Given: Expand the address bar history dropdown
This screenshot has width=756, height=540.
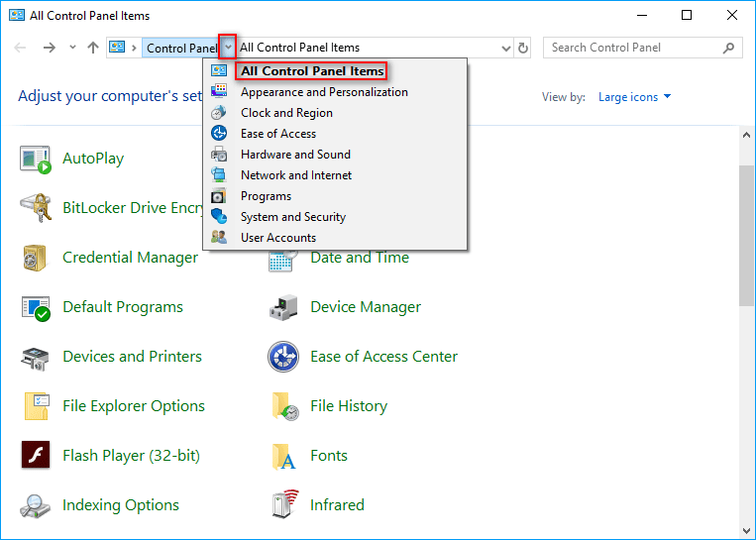Looking at the screenshot, I should (505, 48).
